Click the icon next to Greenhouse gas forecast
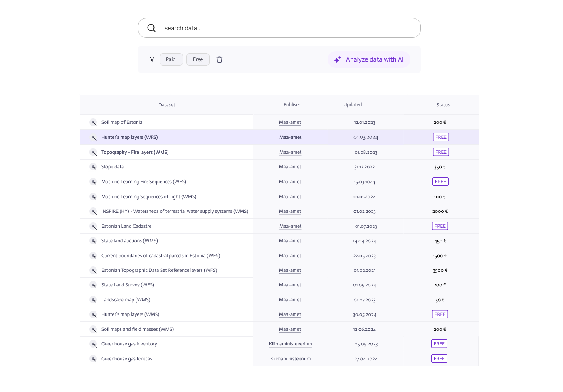The image size is (563, 392). (94, 359)
